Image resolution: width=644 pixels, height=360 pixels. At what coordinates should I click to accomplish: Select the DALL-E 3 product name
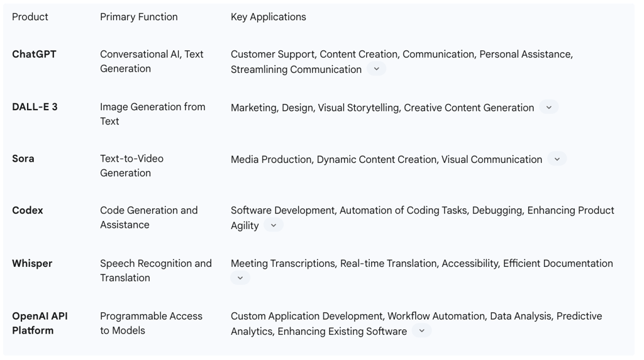[35, 107]
